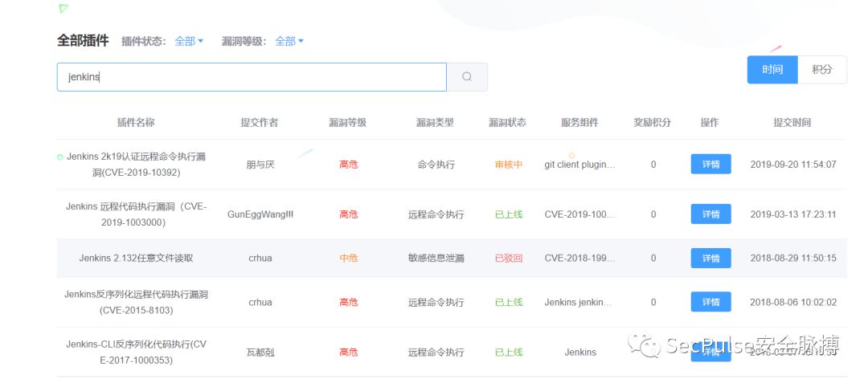
Task: Click timestamp 2018-08-06 10:02:02
Action: point(793,303)
